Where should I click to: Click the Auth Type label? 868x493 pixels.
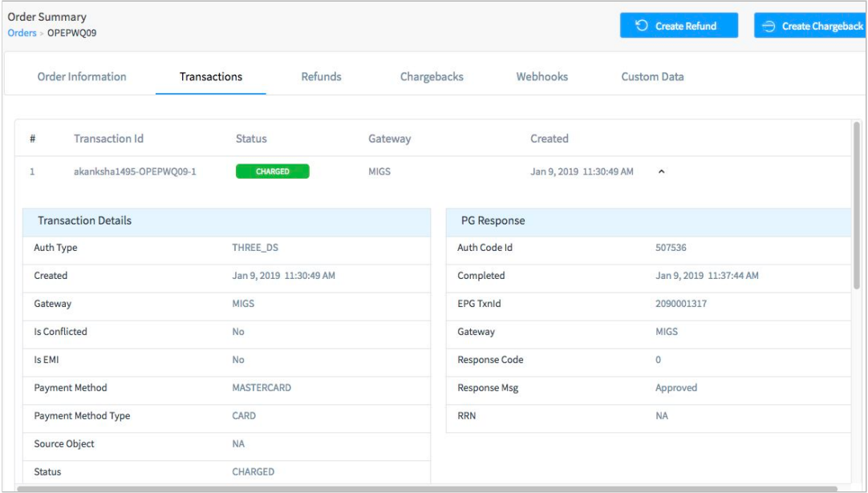(x=55, y=248)
